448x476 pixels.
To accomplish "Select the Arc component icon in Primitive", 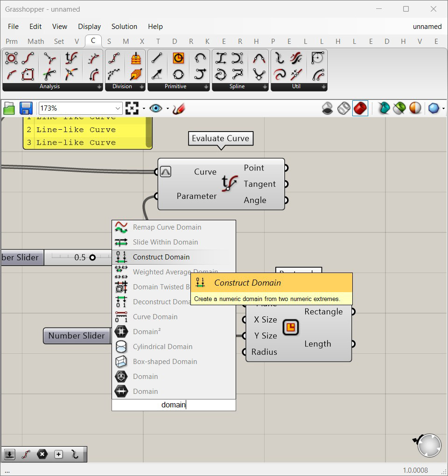I will (x=200, y=58).
